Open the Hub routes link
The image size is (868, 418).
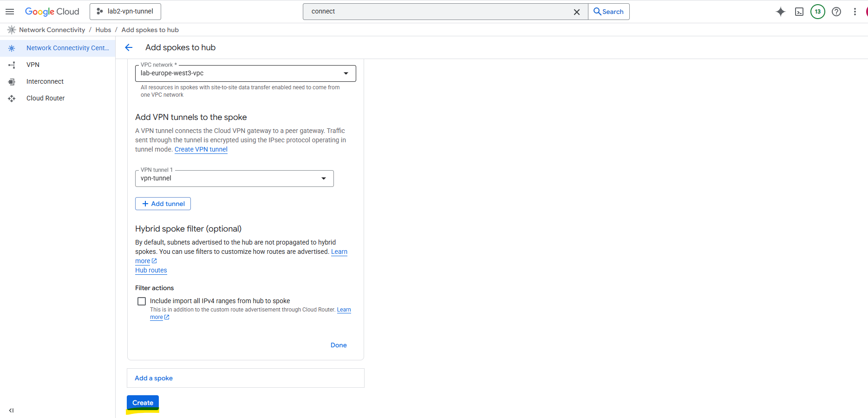(x=151, y=270)
